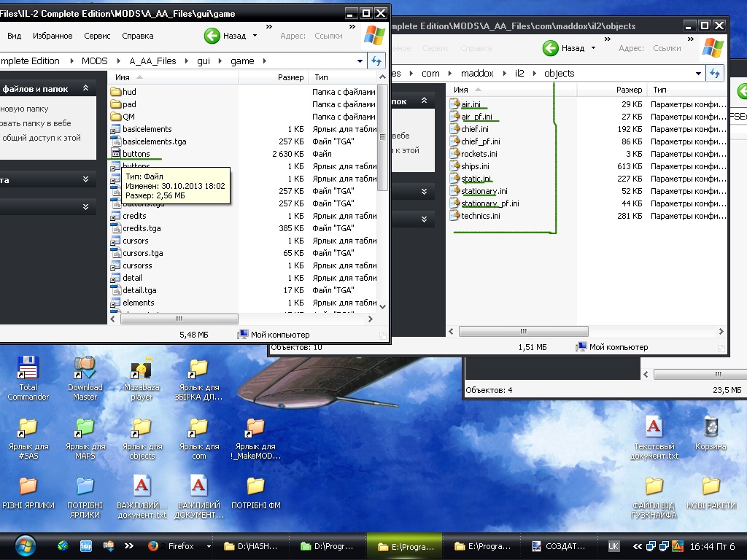Sort by Размер column in game window
Screen dimensions: 747x560
(290, 77)
